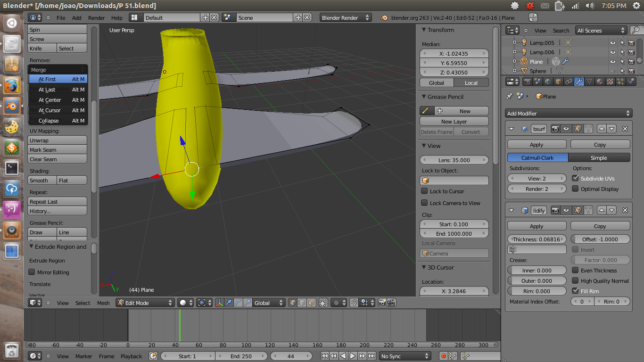Hide the Sphere object using its eye toggle
644x362 pixels.
[x=612, y=71]
